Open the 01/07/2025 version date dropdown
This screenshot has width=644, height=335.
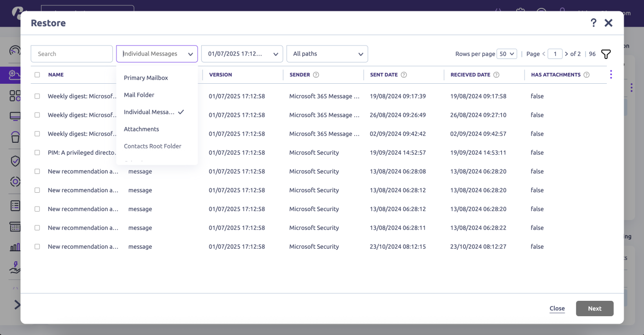point(242,54)
